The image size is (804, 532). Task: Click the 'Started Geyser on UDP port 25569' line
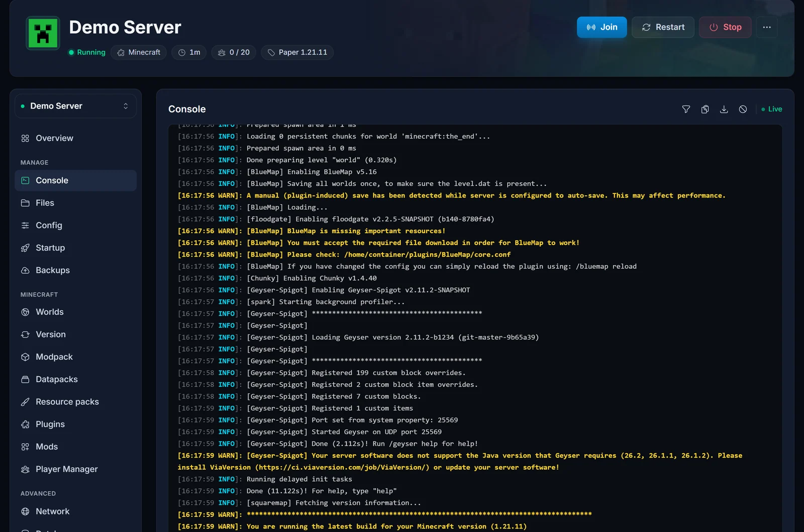point(310,432)
